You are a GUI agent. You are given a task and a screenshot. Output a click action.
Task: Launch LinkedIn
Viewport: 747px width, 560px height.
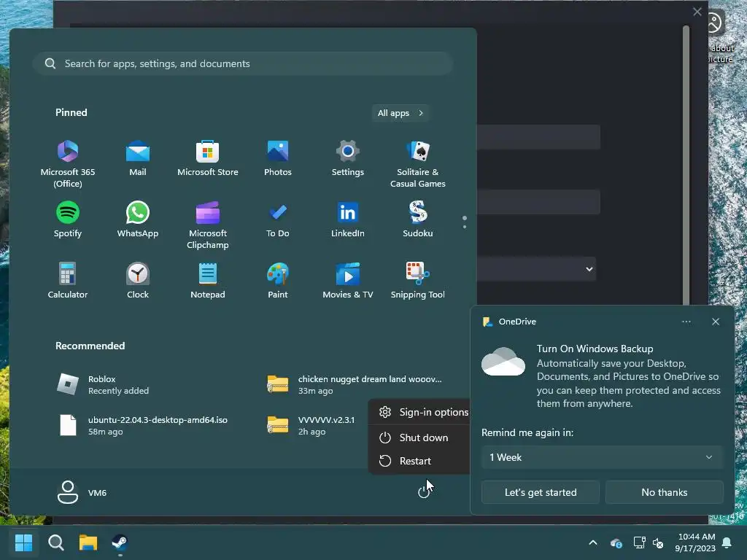[348, 219]
